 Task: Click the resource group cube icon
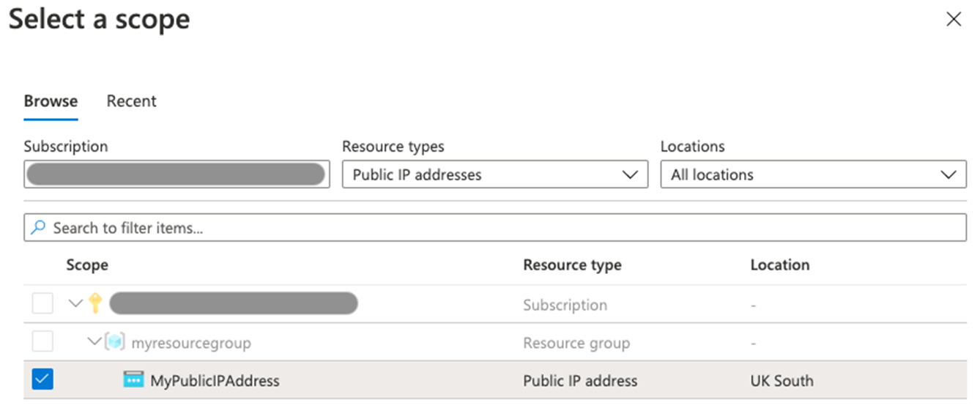tap(115, 341)
